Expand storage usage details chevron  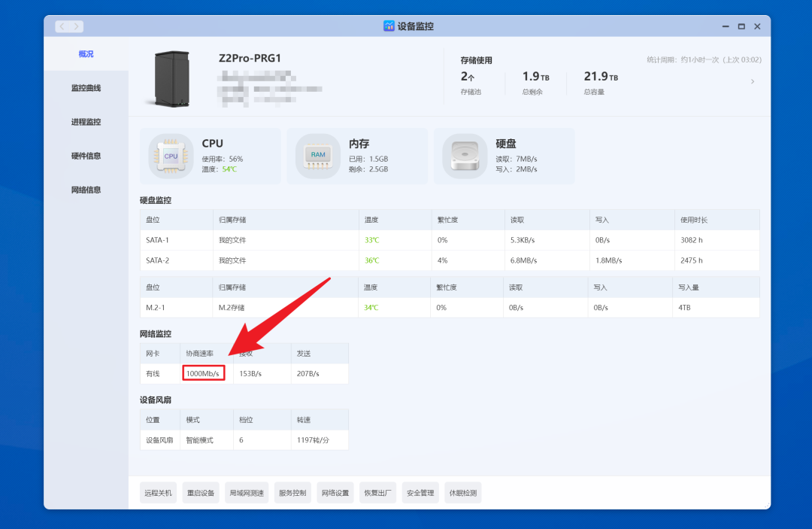[x=753, y=81]
